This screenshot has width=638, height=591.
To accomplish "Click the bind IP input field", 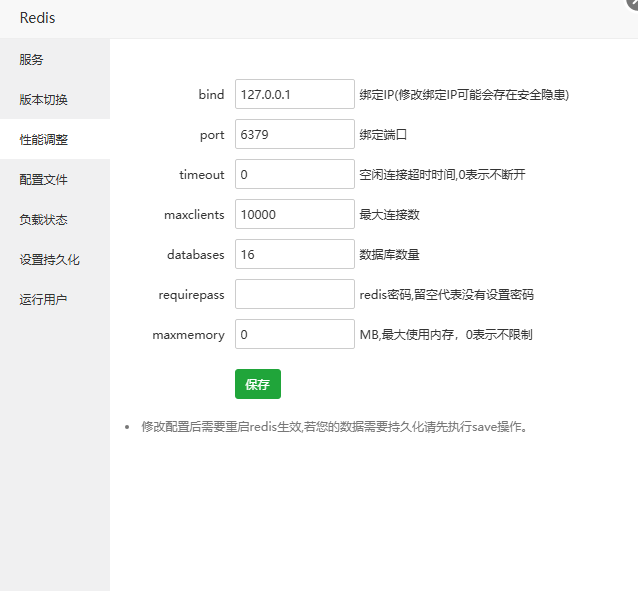I will click(x=294, y=94).
